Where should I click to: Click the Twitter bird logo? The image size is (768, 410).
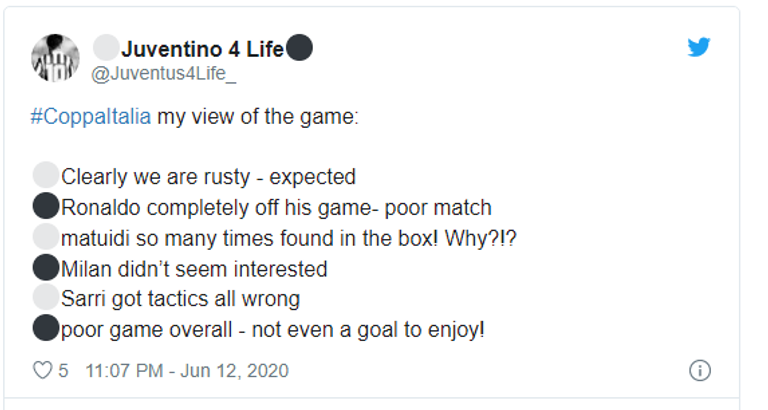pyautogui.click(x=699, y=48)
